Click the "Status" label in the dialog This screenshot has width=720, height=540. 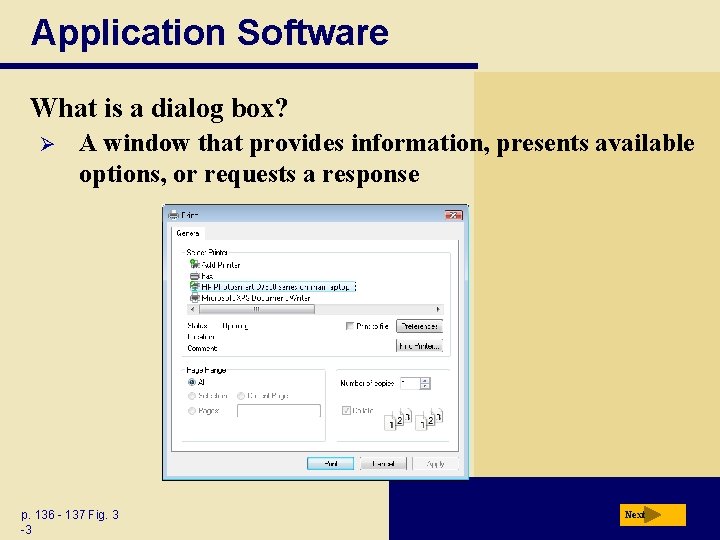point(197,326)
